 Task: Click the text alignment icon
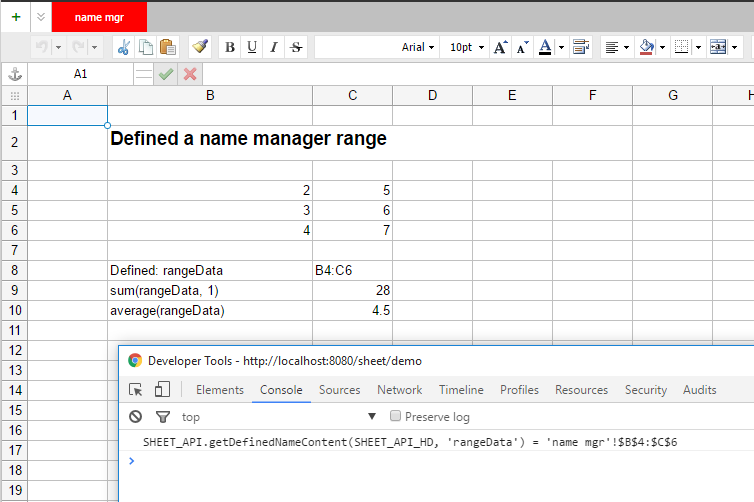click(x=612, y=47)
